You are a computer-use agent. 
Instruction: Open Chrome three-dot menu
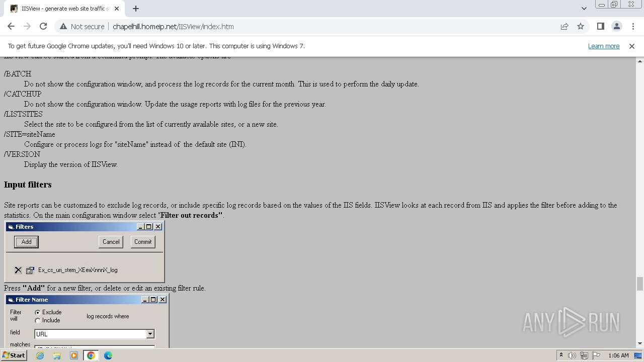632,27
